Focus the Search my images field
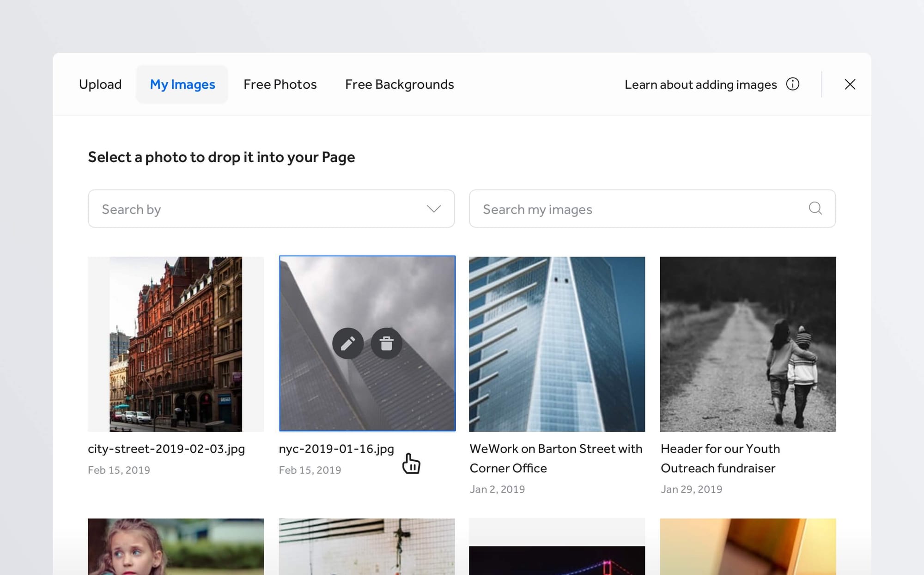This screenshot has width=924, height=575. click(x=638, y=209)
